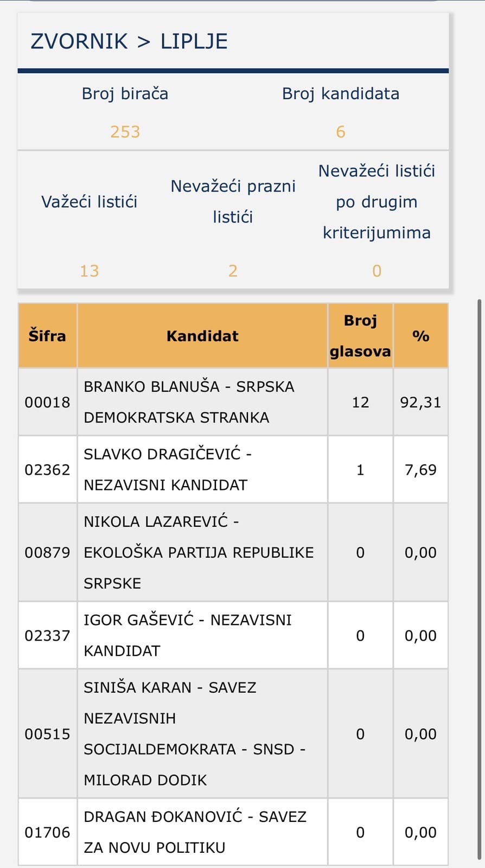Click candidate code 00018

pos(47,402)
